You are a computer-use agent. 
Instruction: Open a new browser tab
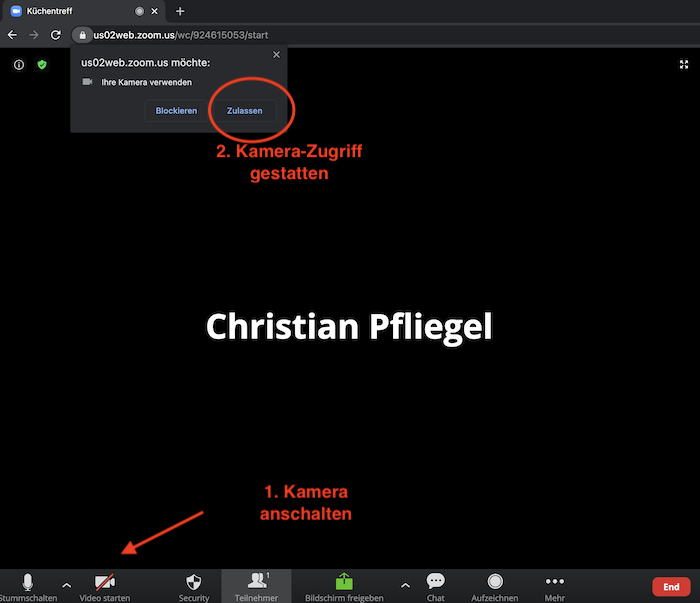tap(180, 11)
